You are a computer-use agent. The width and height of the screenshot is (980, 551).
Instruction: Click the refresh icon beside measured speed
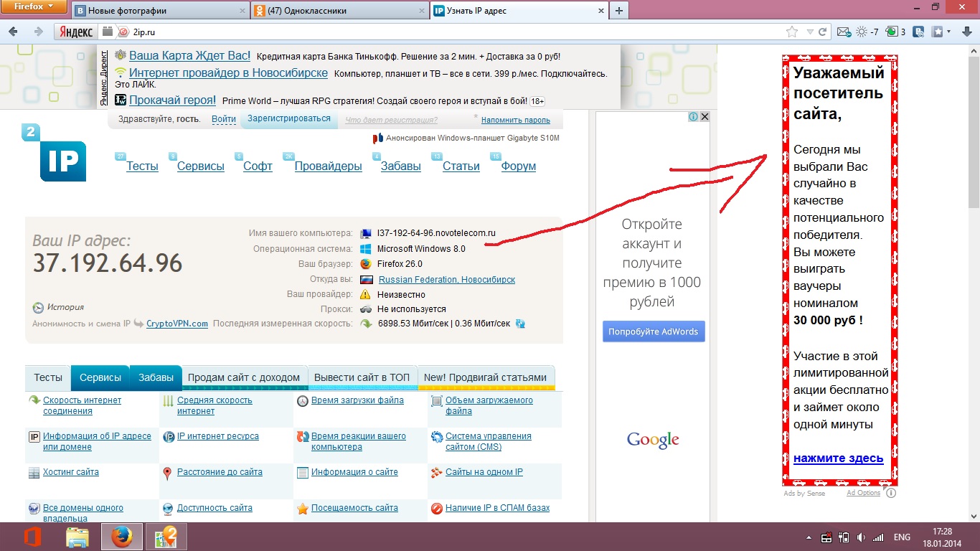click(x=520, y=324)
